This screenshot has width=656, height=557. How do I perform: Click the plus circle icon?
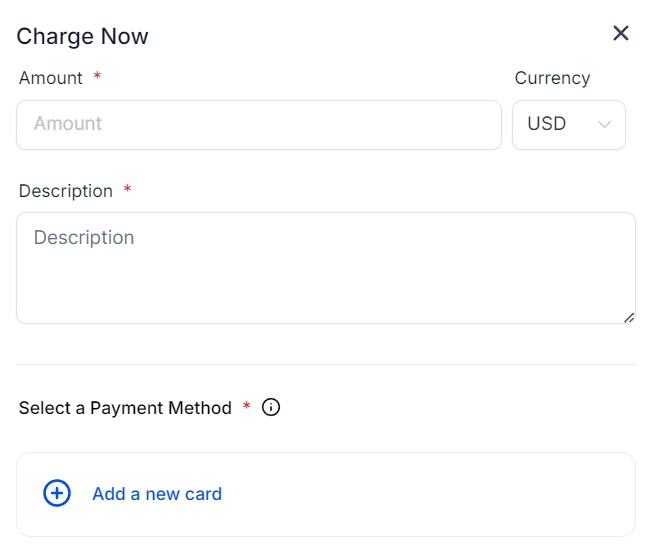[57, 493]
